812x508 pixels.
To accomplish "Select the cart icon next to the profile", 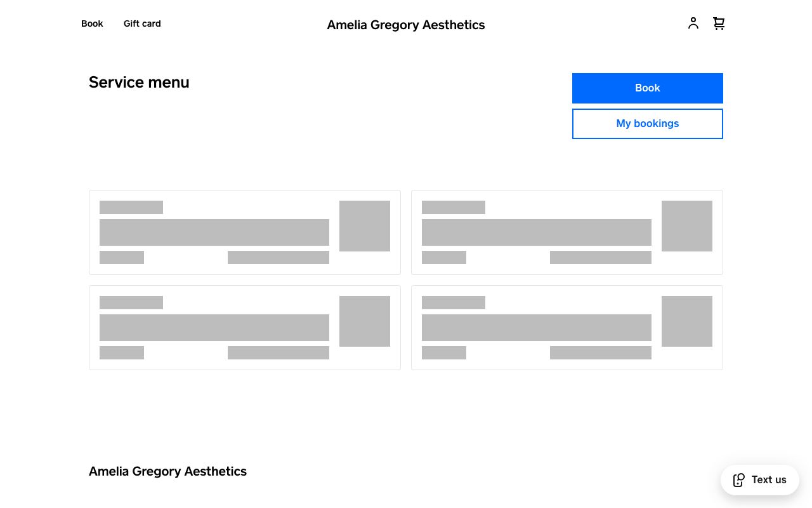I will point(719,23).
